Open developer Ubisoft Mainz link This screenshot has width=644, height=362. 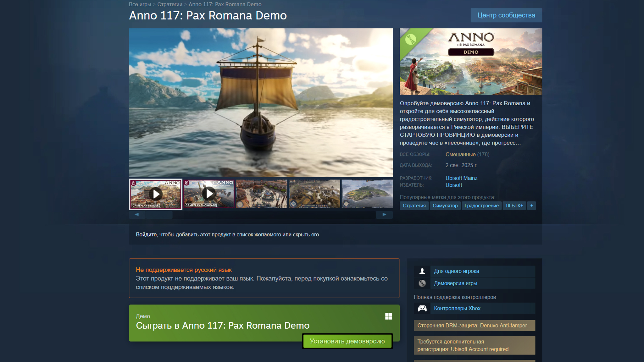pyautogui.click(x=461, y=178)
